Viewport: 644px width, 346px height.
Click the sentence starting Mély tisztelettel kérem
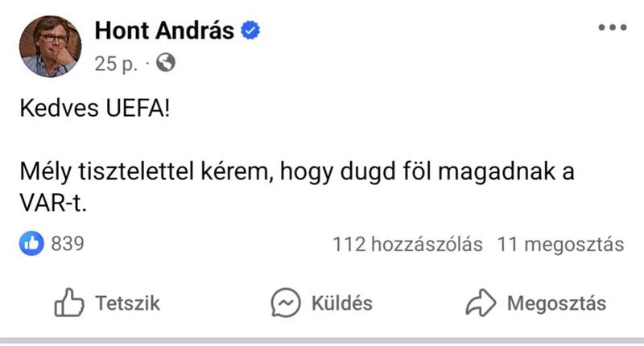coord(297,174)
